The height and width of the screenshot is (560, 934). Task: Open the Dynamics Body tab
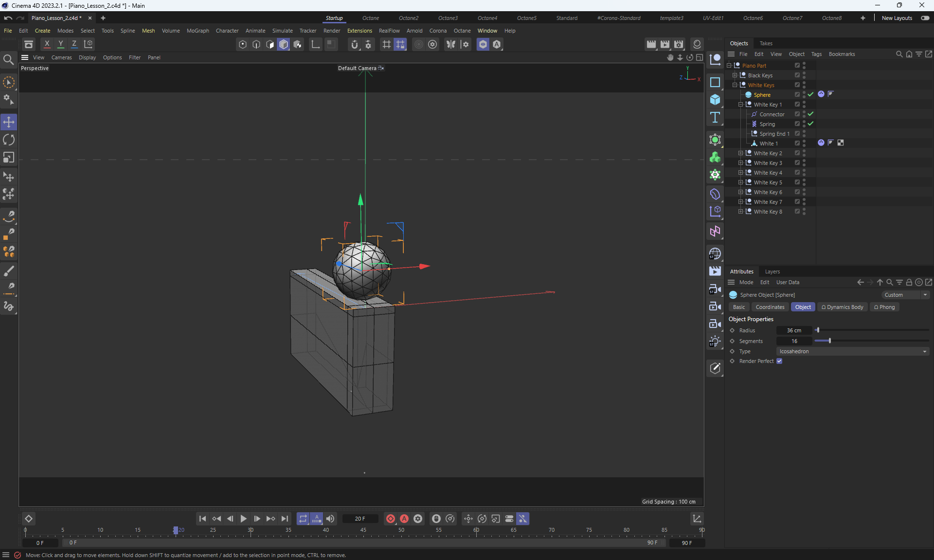pyautogui.click(x=842, y=307)
